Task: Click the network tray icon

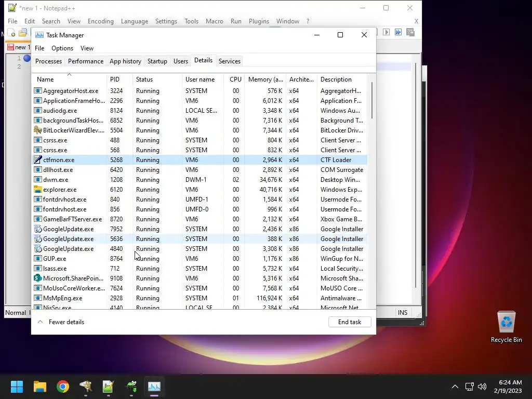Action: point(469,387)
